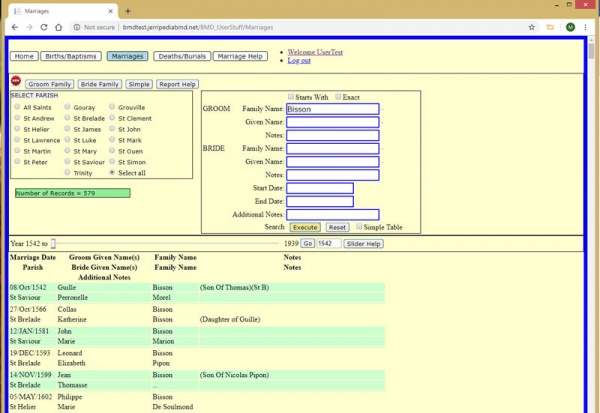Viewport: 600px width, 413px height.
Task: Open the Chrome three-dot menu
Action: coord(587,27)
